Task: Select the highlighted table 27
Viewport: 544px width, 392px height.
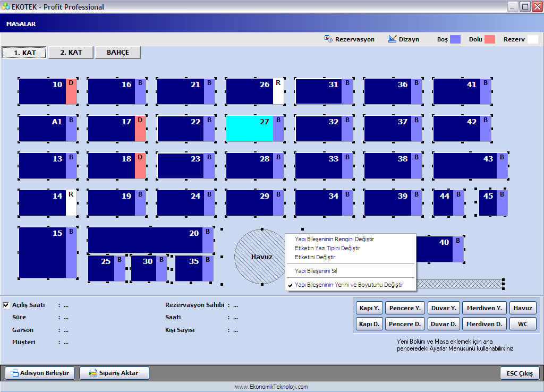Action: (255, 129)
